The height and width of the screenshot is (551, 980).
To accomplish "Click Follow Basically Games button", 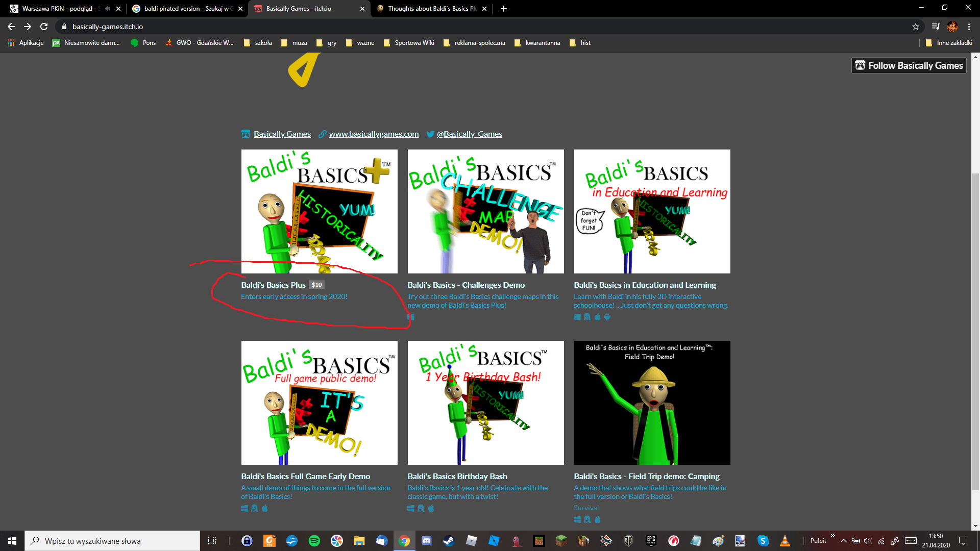I will point(909,65).
